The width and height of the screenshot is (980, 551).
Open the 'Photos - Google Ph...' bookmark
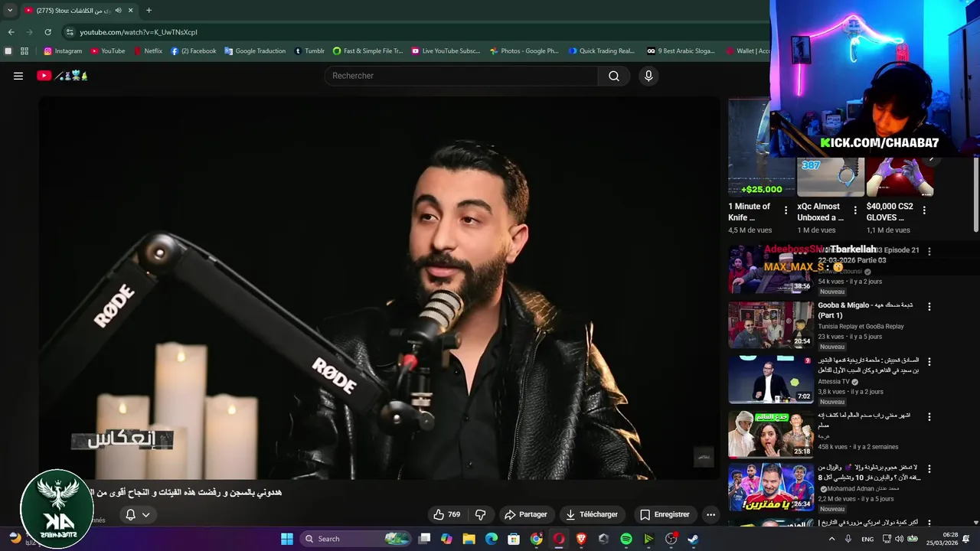point(524,51)
